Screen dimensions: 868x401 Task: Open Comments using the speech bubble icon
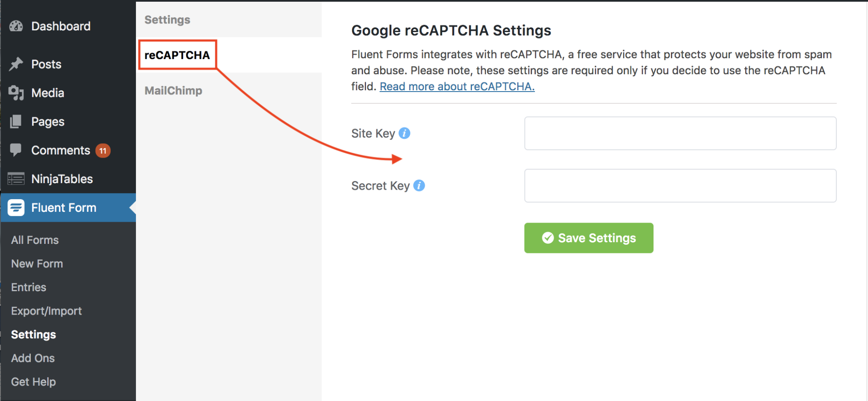[x=16, y=150]
